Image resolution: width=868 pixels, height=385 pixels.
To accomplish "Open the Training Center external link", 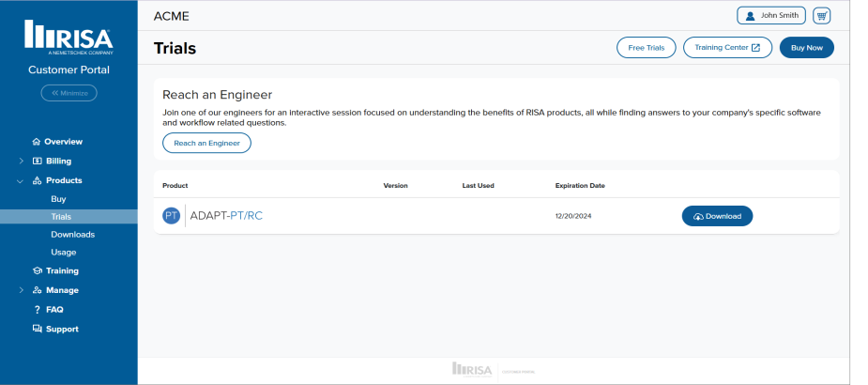I will pyautogui.click(x=727, y=48).
